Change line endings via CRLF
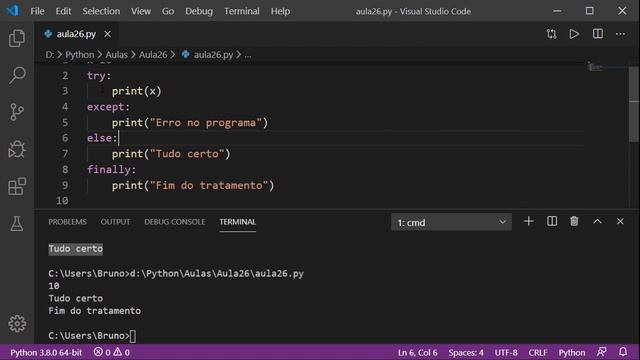The width and height of the screenshot is (640, 360). 538,352
